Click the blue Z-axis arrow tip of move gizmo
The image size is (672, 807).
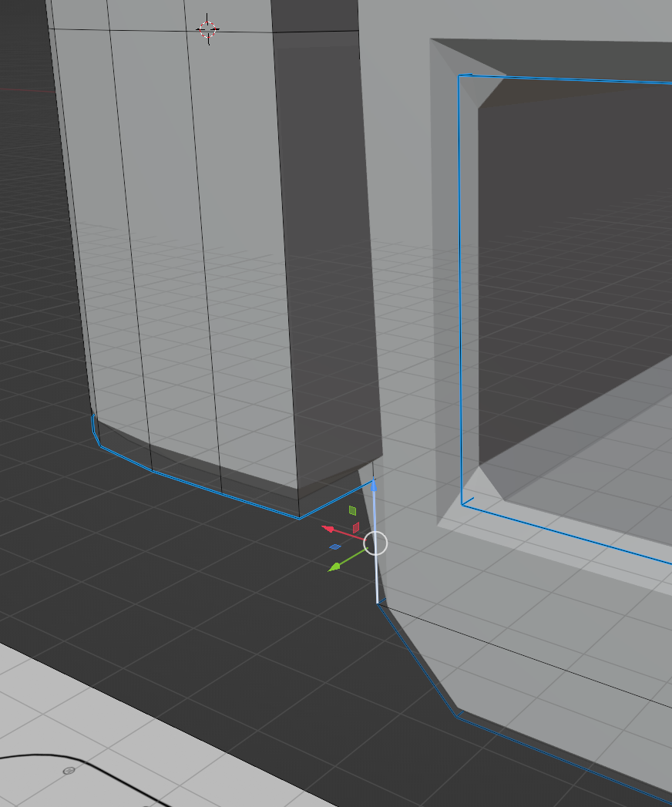coord(374,484)
